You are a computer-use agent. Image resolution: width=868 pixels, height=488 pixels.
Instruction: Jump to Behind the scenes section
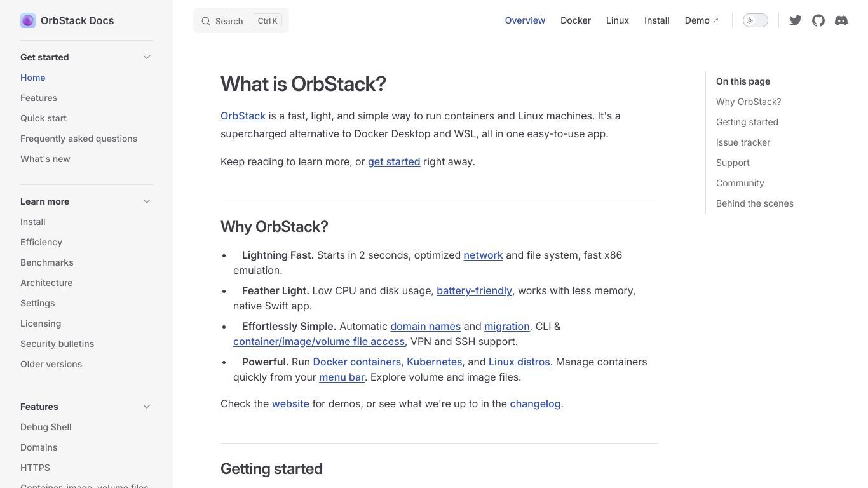point(755,203)
